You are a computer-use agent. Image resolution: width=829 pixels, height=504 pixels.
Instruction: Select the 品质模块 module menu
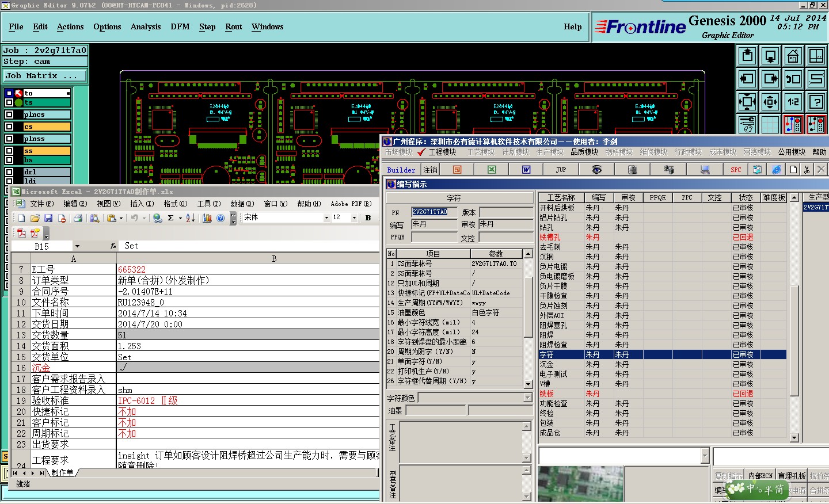pos(584,152)
